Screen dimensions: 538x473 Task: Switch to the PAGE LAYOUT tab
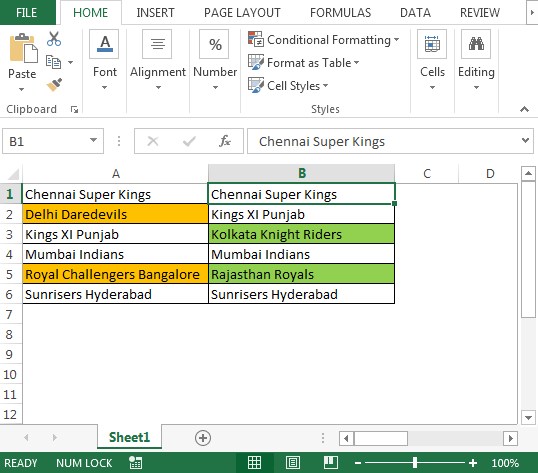[242, 13]
